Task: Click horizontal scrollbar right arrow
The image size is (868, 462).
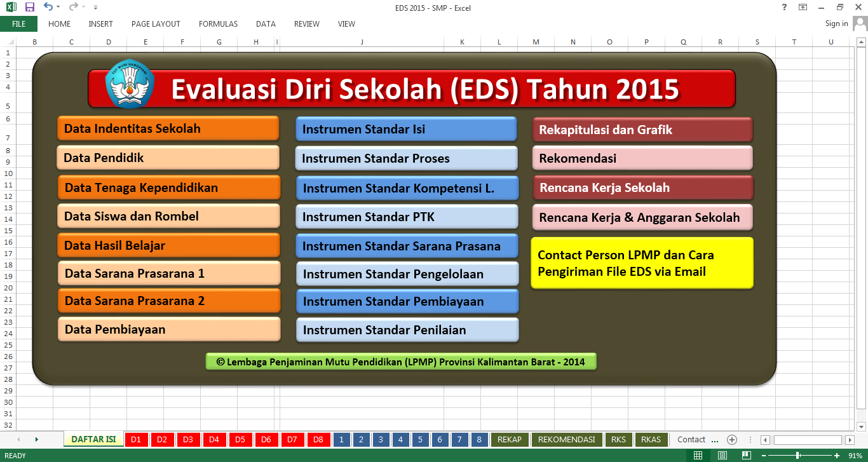Action: click(x=850, y=440)
